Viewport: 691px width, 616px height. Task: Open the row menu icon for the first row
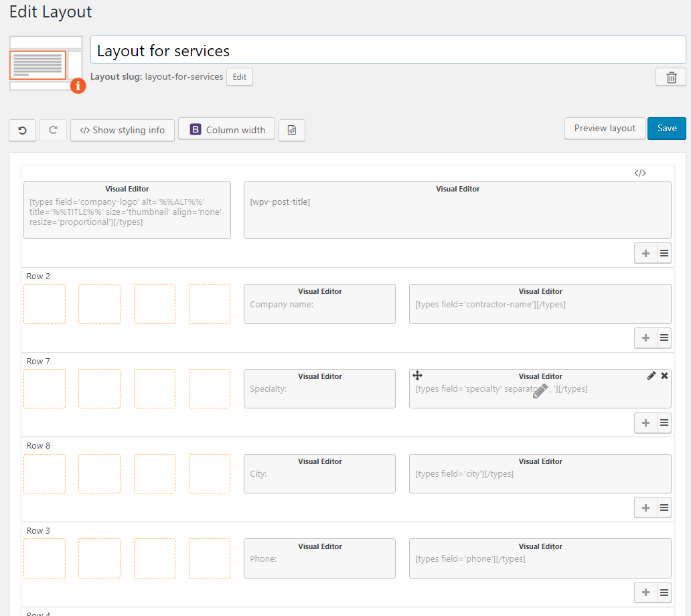tap(664, 253)
